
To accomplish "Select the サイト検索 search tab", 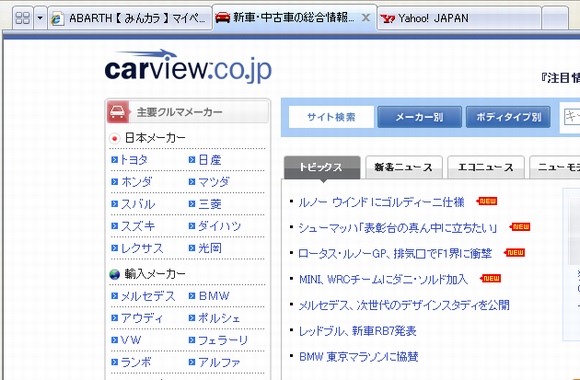I will click(331, 117).
